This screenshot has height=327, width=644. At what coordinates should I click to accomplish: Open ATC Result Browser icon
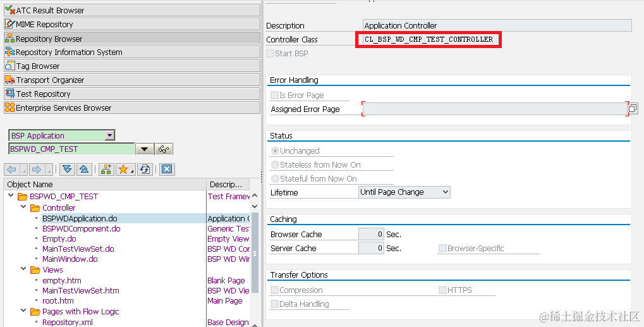click(10, 10)
